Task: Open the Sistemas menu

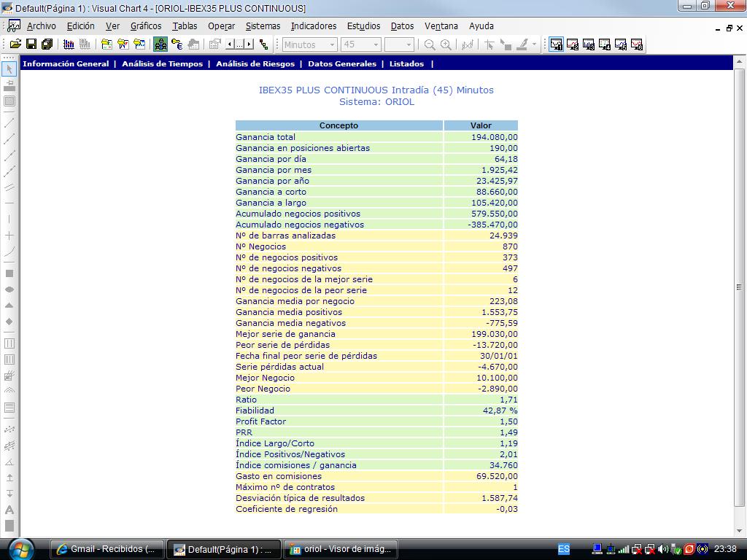Action: pos(263,26)
